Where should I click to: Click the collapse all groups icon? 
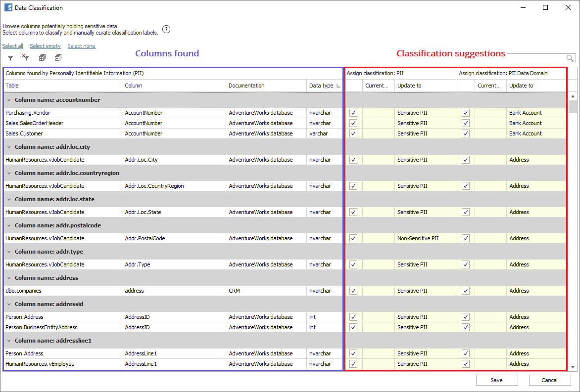(58, 58)
